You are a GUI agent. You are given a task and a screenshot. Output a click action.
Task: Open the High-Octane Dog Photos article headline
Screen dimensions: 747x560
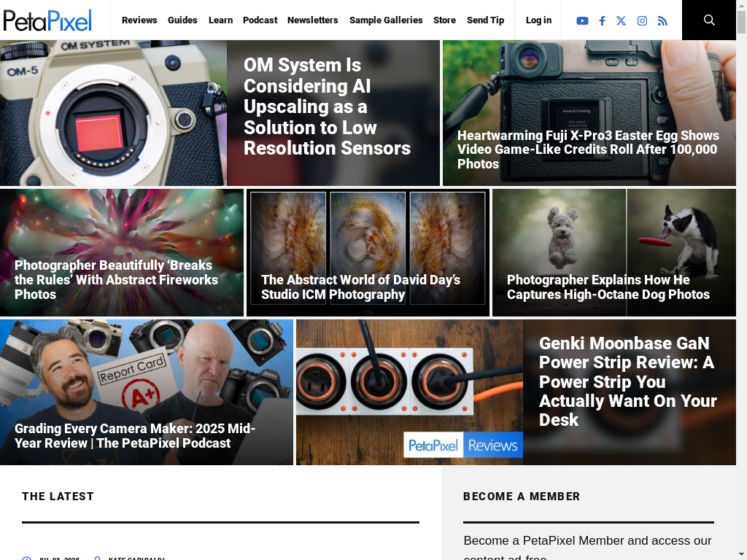coord(608,287)
